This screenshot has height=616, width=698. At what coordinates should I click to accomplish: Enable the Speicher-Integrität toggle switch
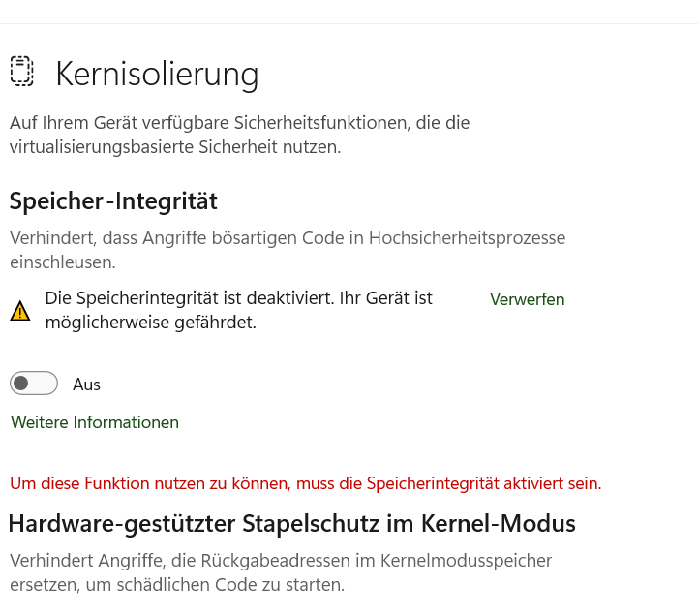pyautogui.click(x=34, y=383)
